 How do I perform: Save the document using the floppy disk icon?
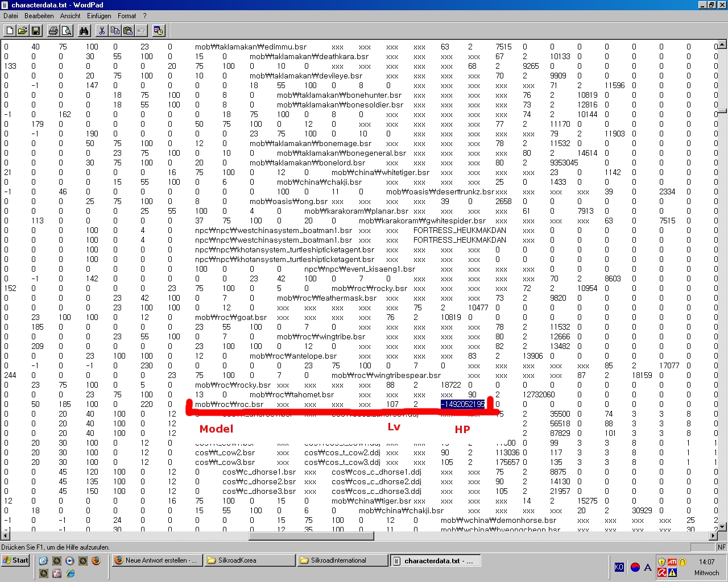pos(35,31)
